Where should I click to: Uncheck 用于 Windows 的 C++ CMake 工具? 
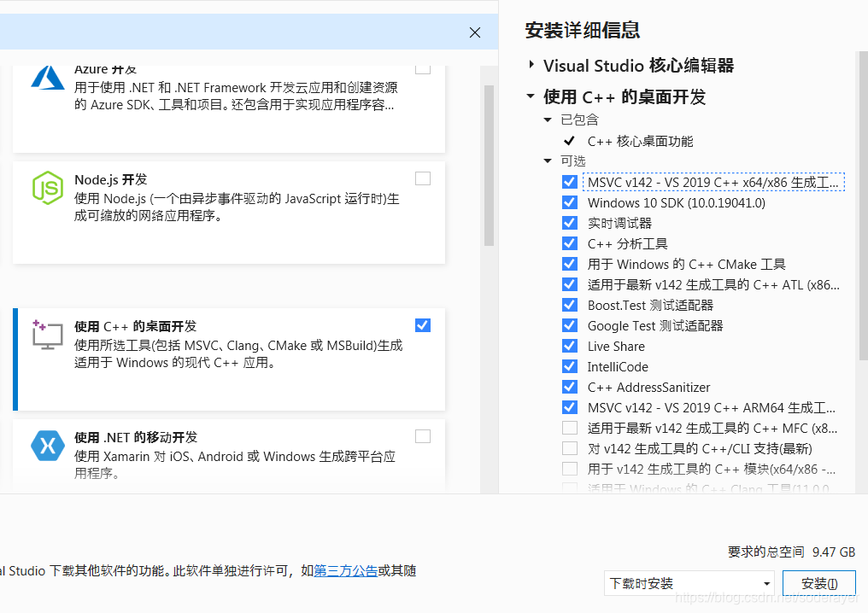click(x=570, y=264)
